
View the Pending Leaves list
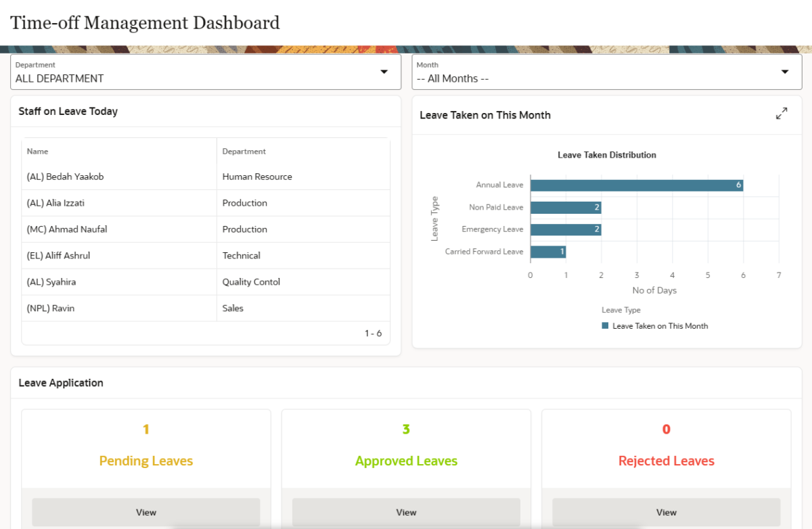coord(146,512)
